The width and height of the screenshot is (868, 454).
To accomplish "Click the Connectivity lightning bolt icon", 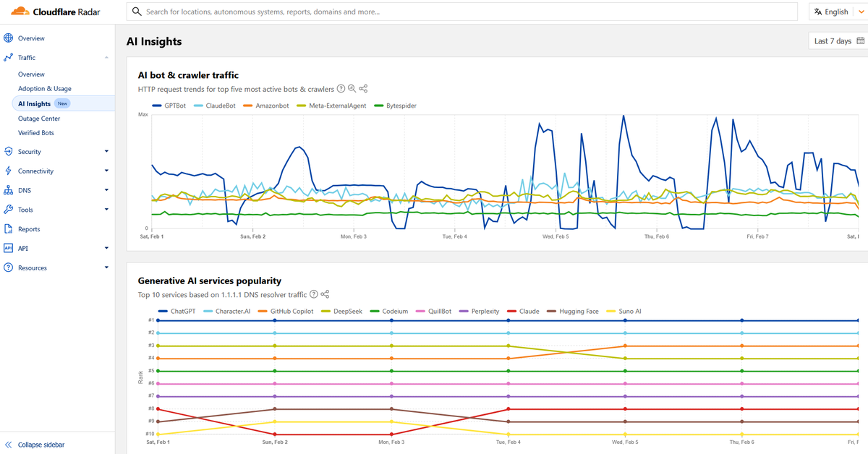I will click(x=9, y=171).
